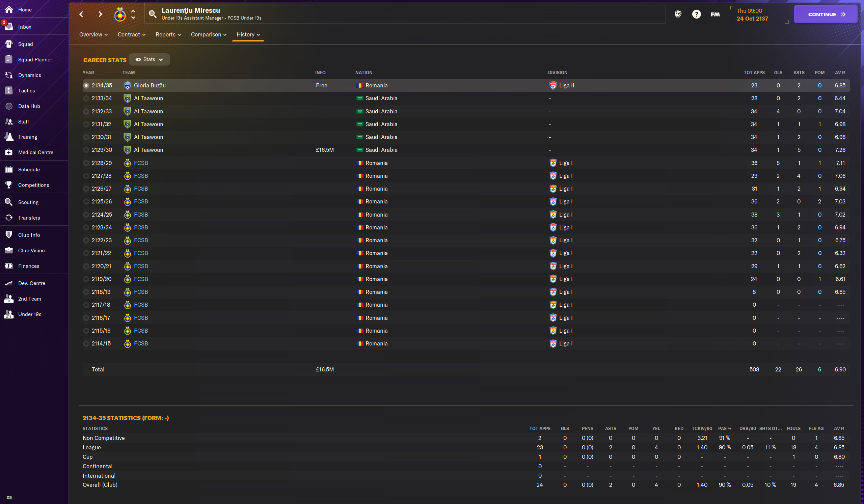Open Finances money icon
The height and width of the screenshot is (504, 864).
click(x=9, y=266)
